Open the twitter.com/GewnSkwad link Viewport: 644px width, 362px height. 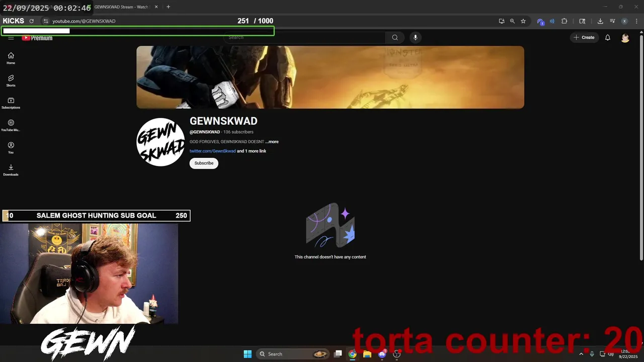tap(212, 151)
